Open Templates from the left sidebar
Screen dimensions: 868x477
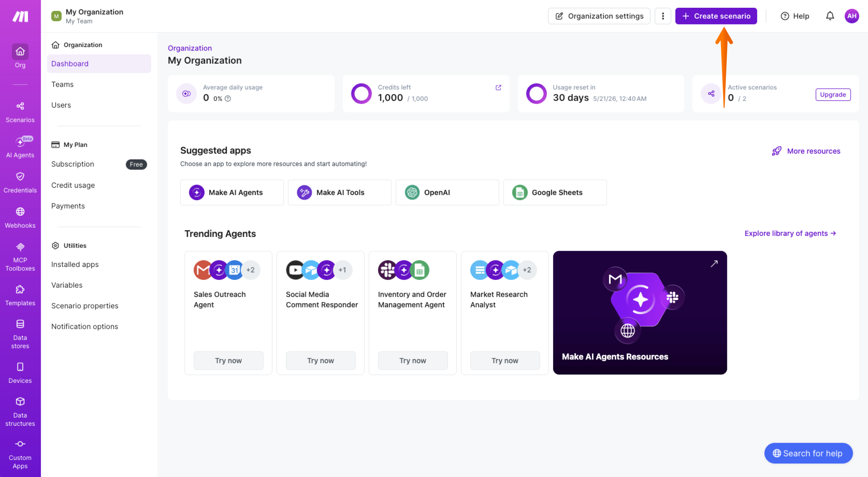(20, 295)
